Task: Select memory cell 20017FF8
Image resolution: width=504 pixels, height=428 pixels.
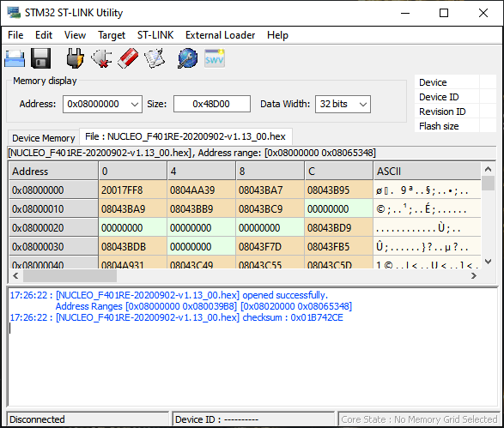Action: click(132, 190)
